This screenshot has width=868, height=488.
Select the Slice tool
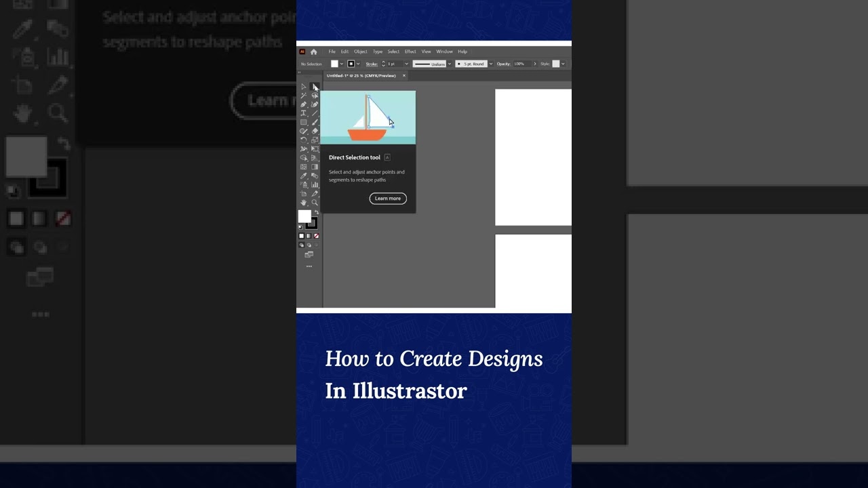(x=315, y=194)
